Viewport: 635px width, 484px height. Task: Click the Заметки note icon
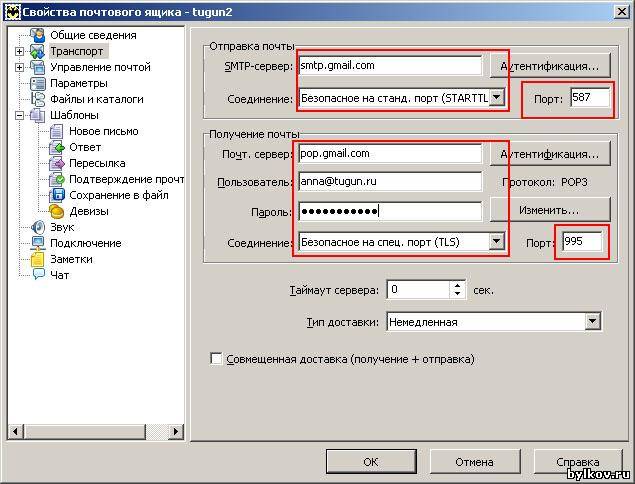click(38, 259)
